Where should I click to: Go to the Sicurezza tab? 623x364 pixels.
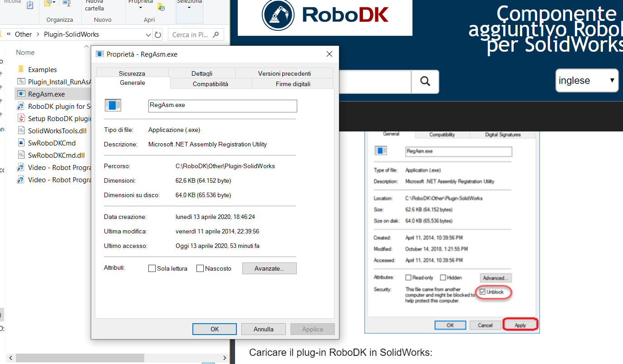point(132,73)
